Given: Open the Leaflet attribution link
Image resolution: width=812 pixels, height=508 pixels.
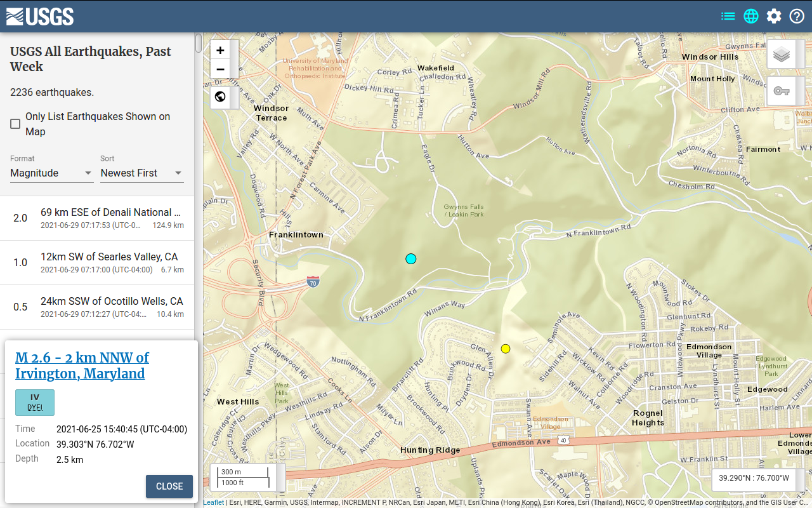Looking at the screenshot, I should pos(213,503).
